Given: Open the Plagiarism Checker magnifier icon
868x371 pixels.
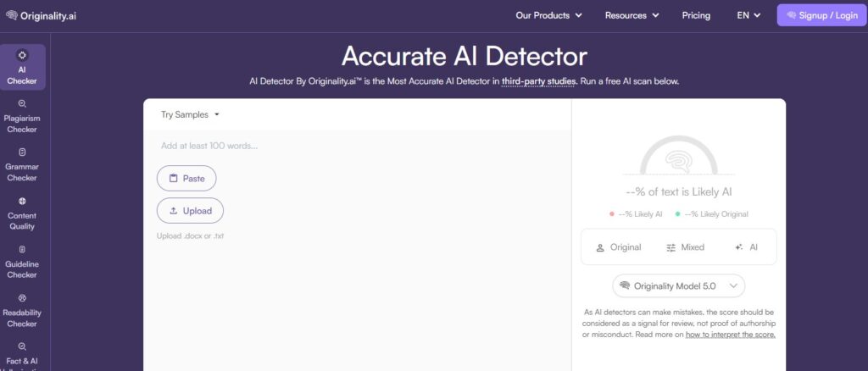Looking at the screenshot, I should click(22, 103).
